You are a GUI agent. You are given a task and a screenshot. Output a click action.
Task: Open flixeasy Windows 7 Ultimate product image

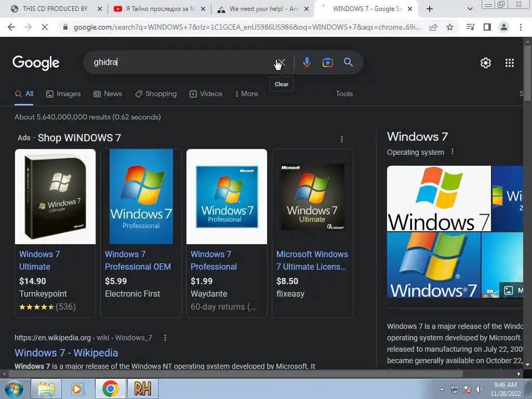coord(312,197)
